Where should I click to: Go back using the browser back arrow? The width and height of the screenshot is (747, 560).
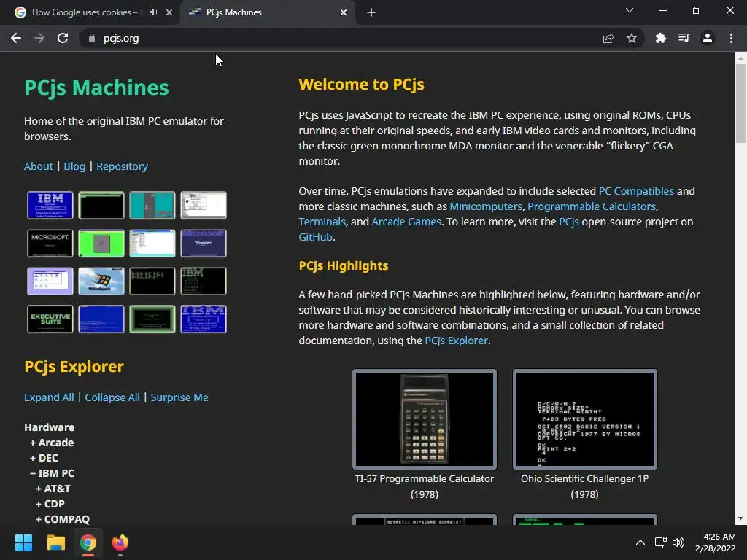click(16, 38)
